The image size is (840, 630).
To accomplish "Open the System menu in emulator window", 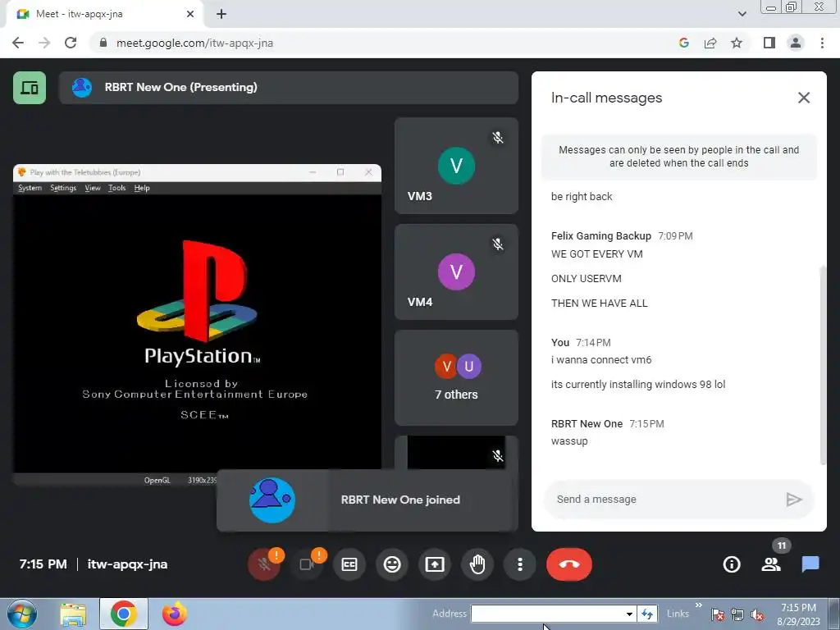I will pyautogui.click(x=30, y=188).
